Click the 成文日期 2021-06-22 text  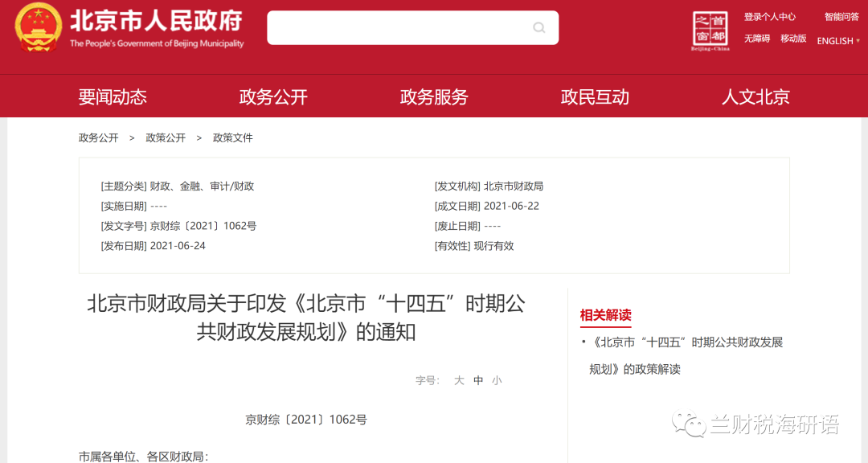tap(486, 206)
